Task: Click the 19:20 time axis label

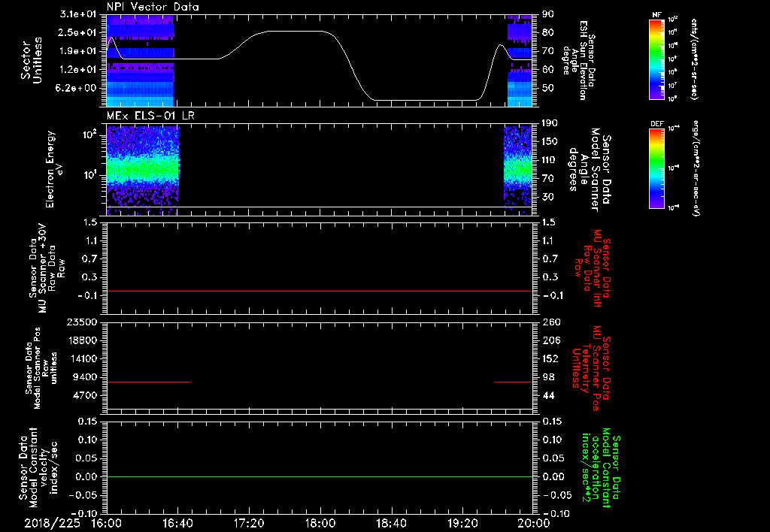Action: pyautogui.click(x=462, y=523)
